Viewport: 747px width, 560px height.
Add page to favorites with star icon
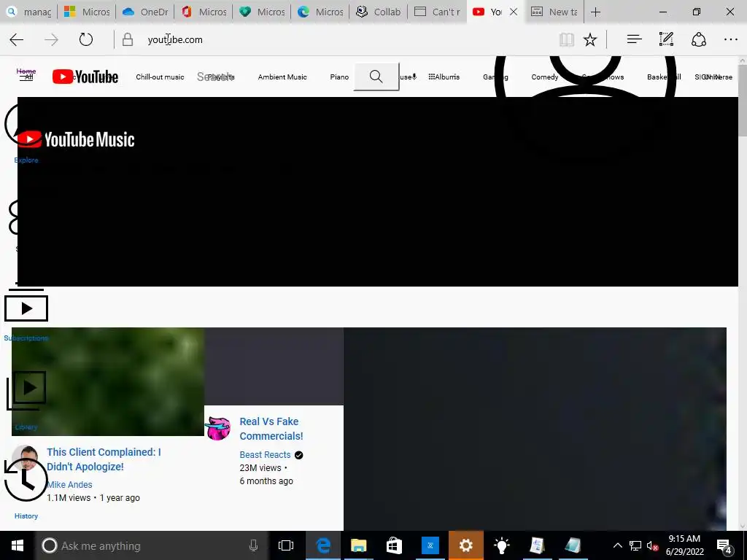pyautogui.click(x=589, y=39)
